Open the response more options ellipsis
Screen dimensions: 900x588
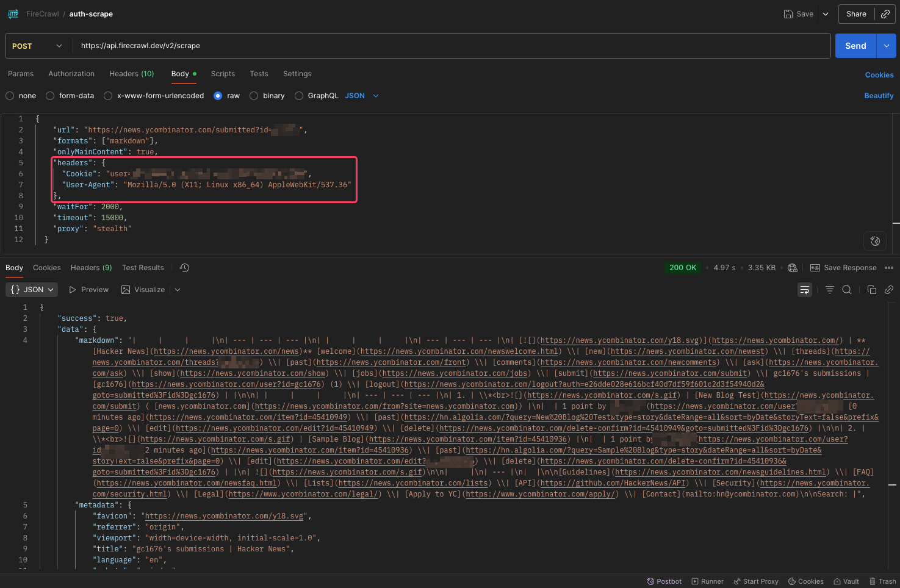889,268
